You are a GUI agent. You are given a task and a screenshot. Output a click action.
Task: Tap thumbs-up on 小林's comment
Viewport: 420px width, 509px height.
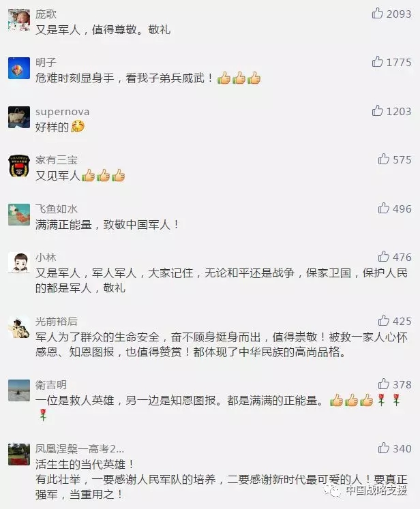pyautogui.click(x=383, y=256)
